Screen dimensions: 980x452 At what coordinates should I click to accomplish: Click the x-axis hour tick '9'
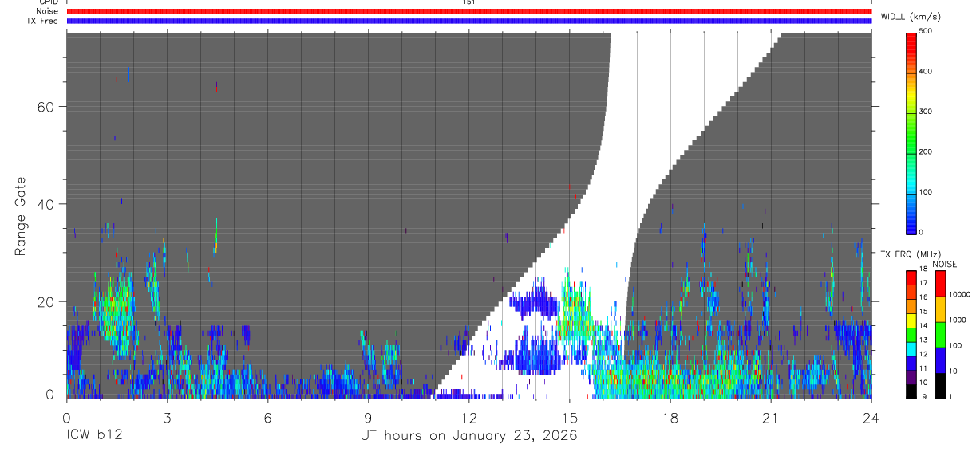(368, 418)
